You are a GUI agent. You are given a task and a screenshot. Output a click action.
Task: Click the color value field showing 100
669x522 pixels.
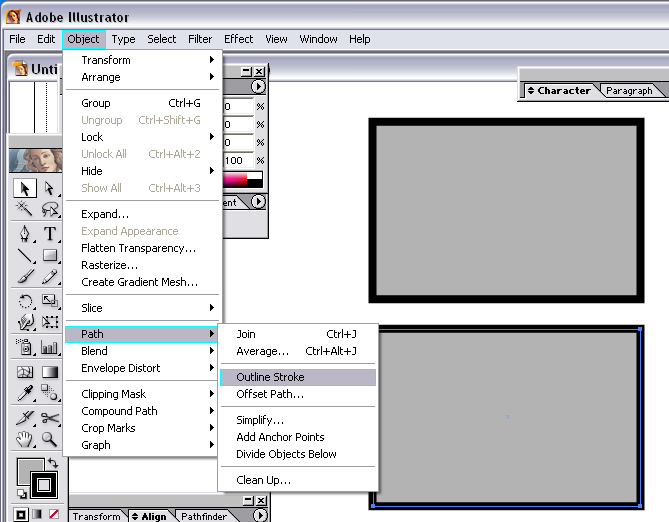coord(239,160)
